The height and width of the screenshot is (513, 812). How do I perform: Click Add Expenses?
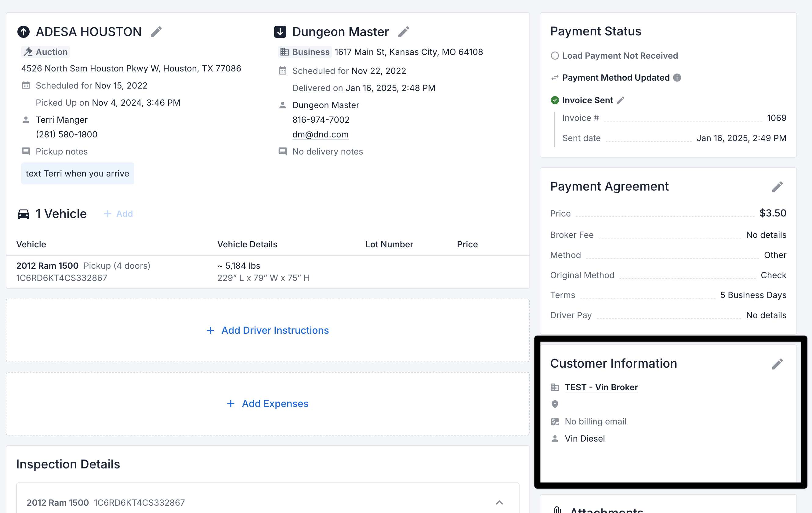coord(268,404)
